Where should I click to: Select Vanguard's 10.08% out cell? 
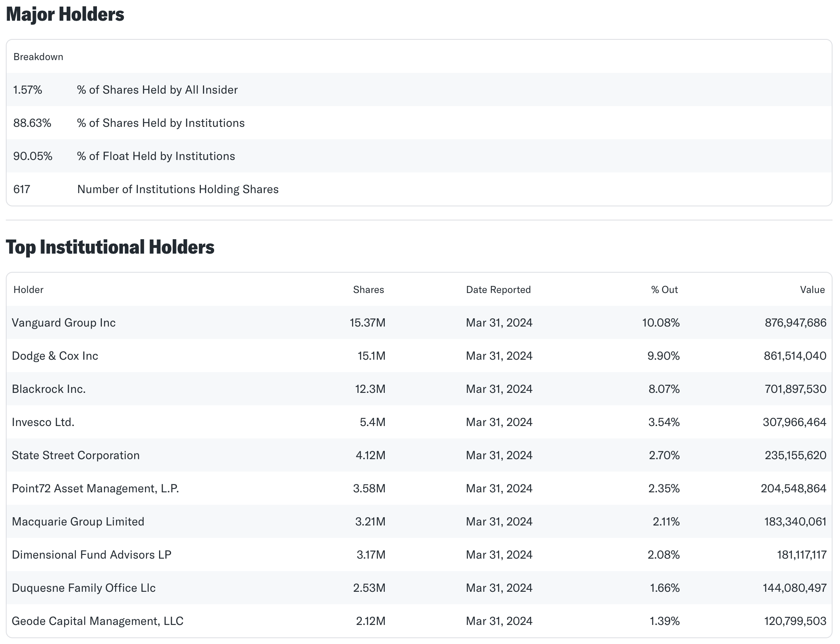661,323
